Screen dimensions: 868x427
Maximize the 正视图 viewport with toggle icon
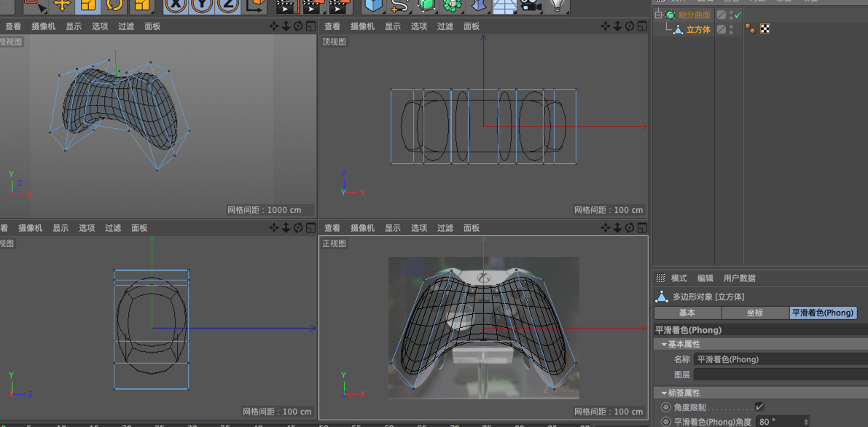coord(642,227)
